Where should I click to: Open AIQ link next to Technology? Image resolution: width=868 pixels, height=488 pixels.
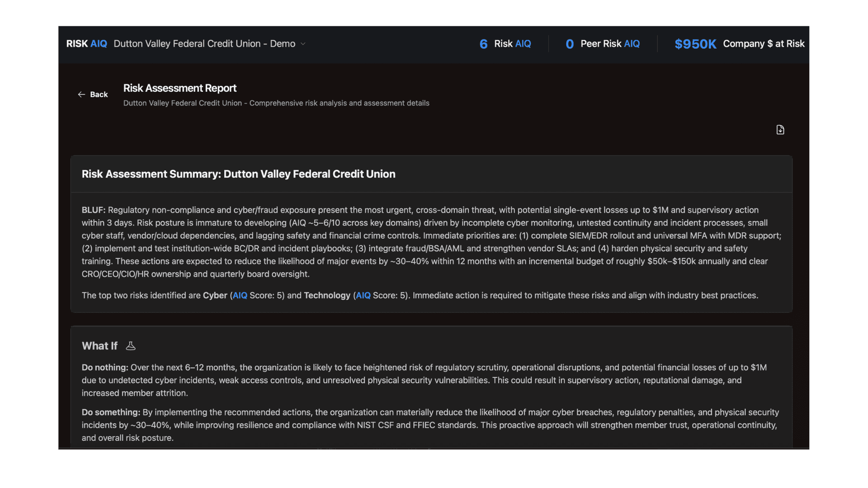tap(363, 296)
